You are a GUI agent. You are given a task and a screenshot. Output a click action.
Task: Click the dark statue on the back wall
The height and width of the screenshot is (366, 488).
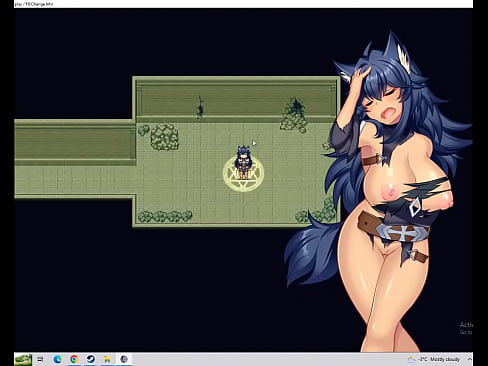pos(200,107)
